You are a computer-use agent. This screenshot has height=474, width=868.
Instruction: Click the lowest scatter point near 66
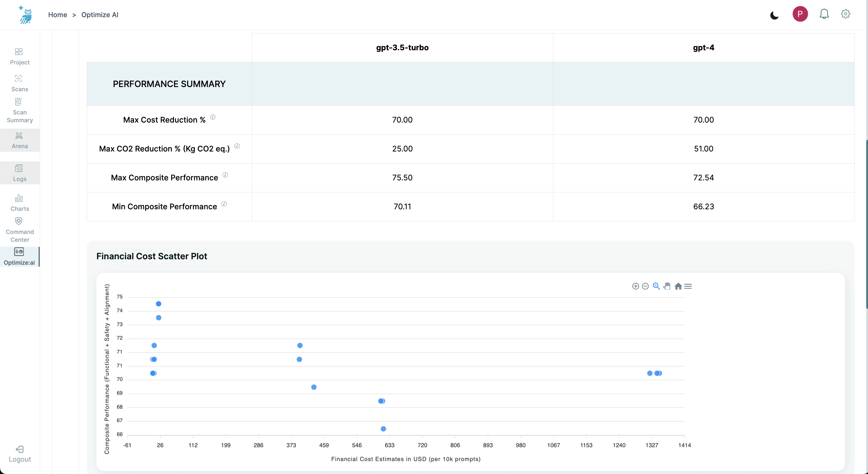coord(383,429)
